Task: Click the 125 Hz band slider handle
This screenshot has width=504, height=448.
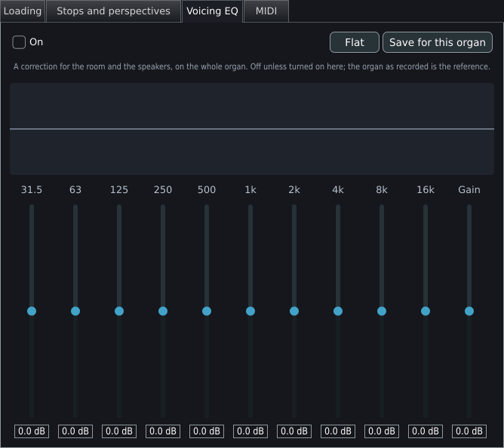Action: (x=119, y=311)
